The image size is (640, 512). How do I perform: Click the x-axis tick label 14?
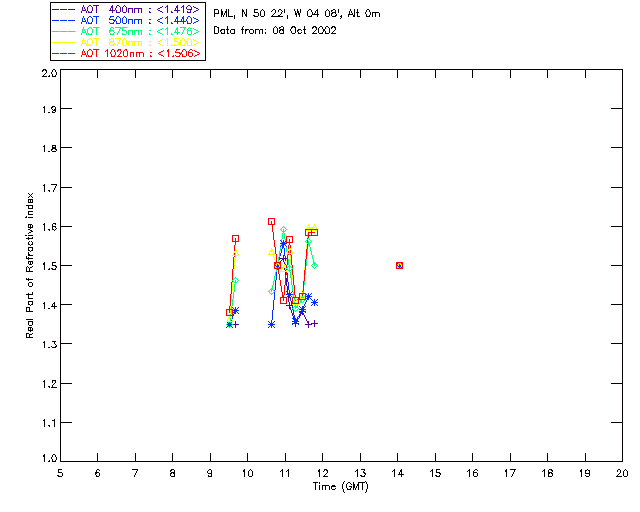click(398, 473)
